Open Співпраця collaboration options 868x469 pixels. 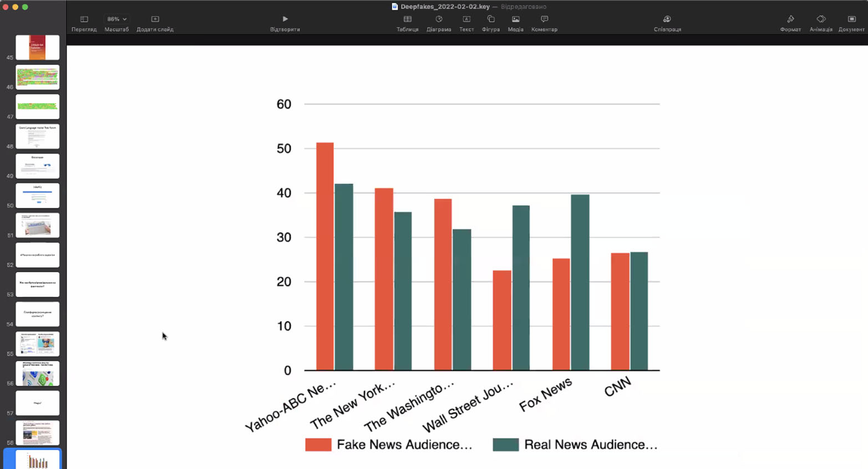click(667, 23)
